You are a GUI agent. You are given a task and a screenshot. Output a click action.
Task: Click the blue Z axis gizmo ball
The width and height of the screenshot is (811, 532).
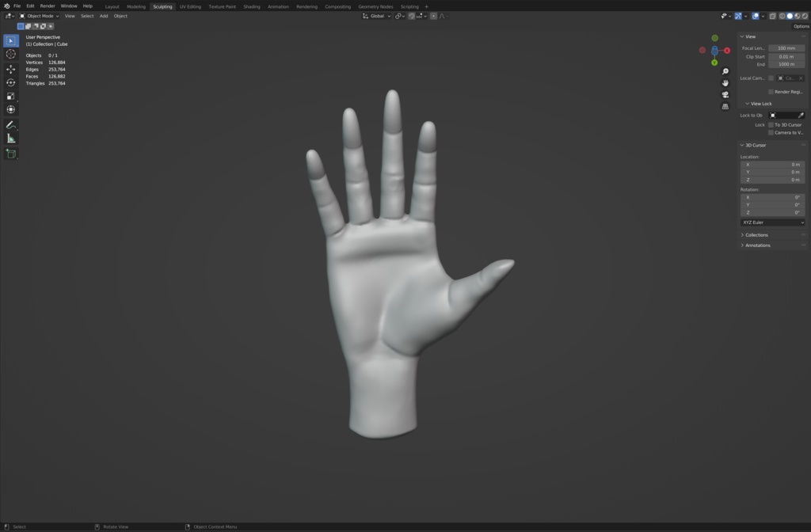click(x=714, y=51)
